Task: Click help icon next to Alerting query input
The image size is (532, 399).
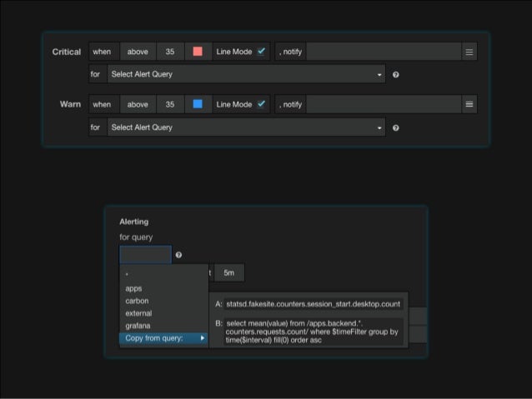Action: (x=179, y=255)
